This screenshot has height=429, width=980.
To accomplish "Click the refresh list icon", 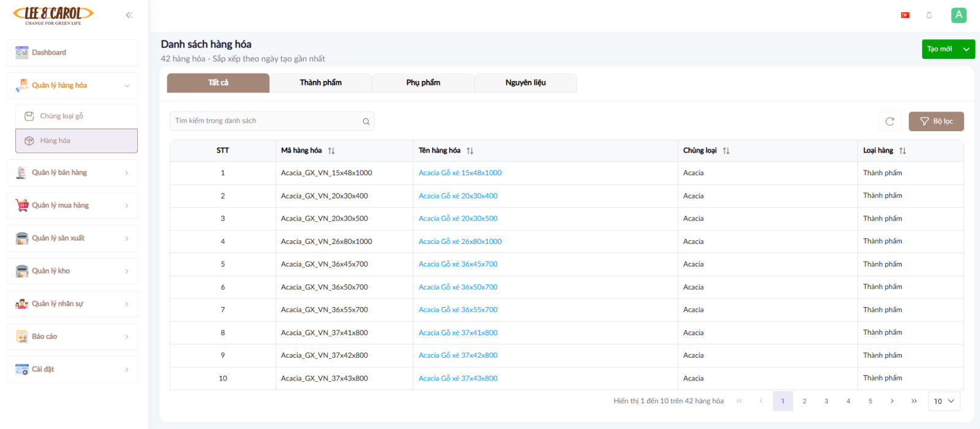I will [x=889, y=121].
